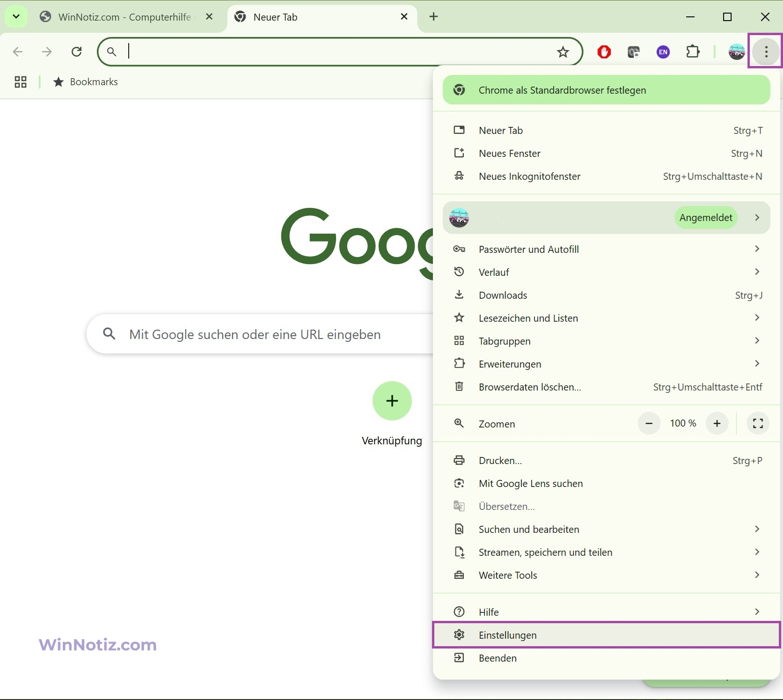Click the media control extension icon
Image resolution: width=783 pixels, height=700 pixels.
point(634,52)
